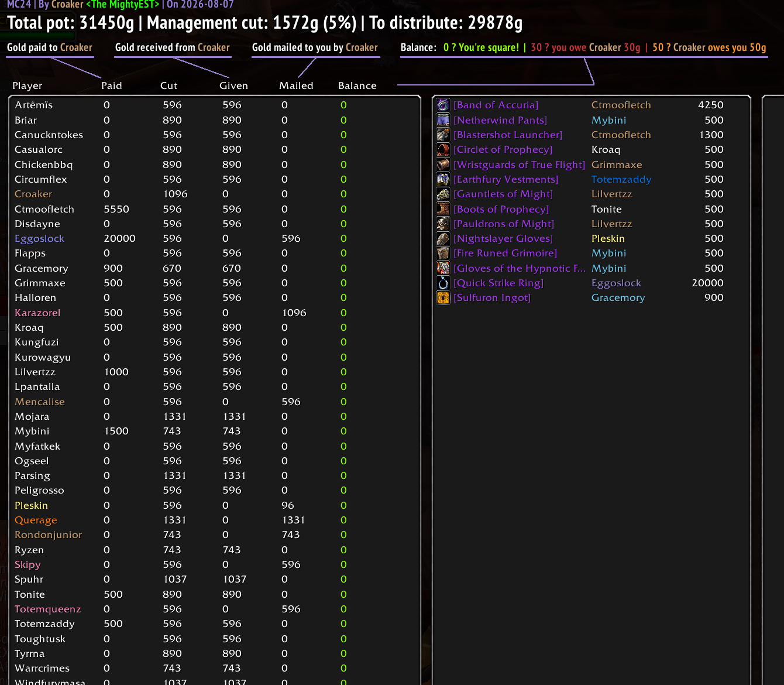Viewport: 784px width, 685px height.
Task: Click the To distribute 29878g text
Action: (446, 23)
